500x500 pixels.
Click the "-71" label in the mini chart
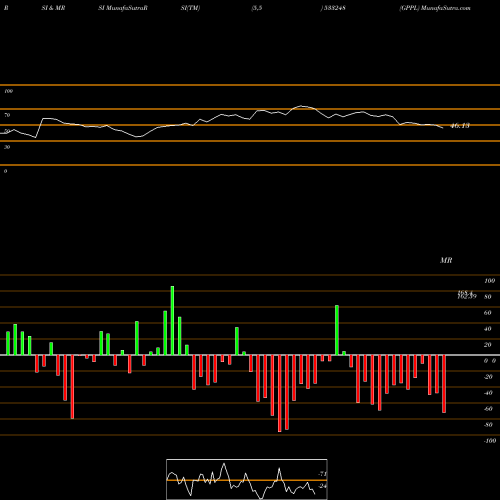pyautogui.click(x=322, y=474)
